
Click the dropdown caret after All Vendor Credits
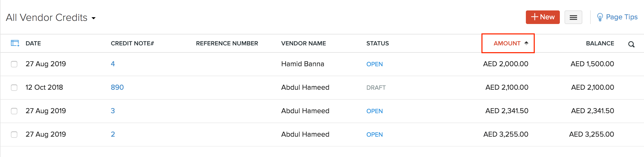pos(94,18)
